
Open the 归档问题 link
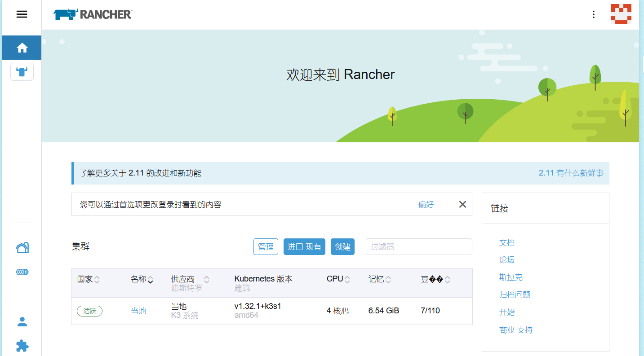515,295
